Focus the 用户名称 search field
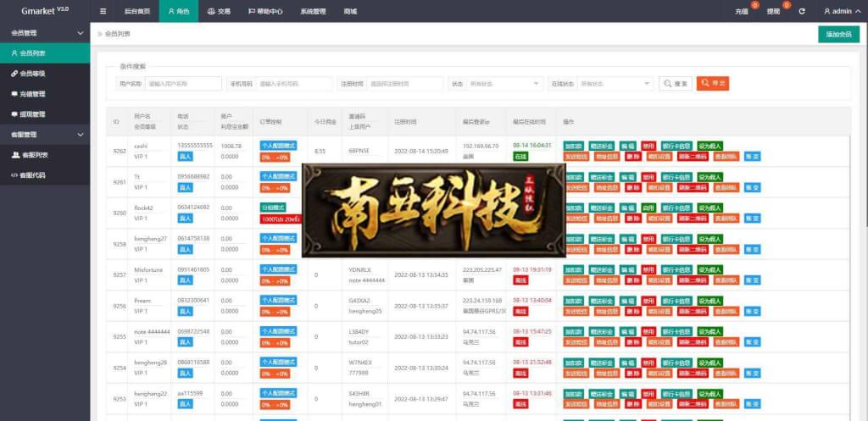The image size is (868, 421). pyautogui.click(x=183, y=84)
